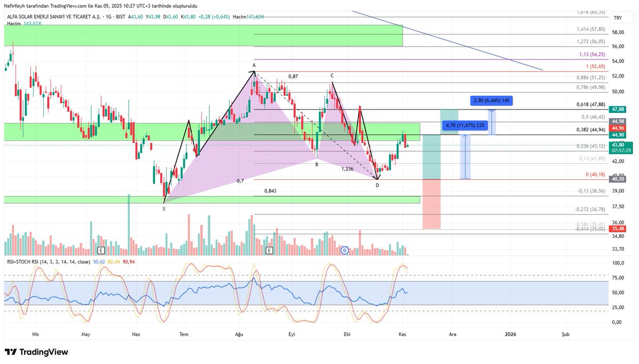
Task: Click the NafirKeyh TradingView.com creation header text
Action: [x=101, y=5]
